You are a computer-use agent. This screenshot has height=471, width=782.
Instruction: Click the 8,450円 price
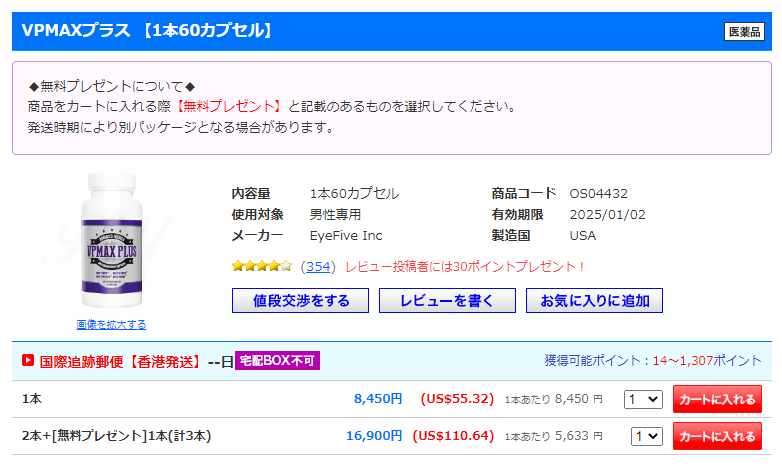[378, 399]
